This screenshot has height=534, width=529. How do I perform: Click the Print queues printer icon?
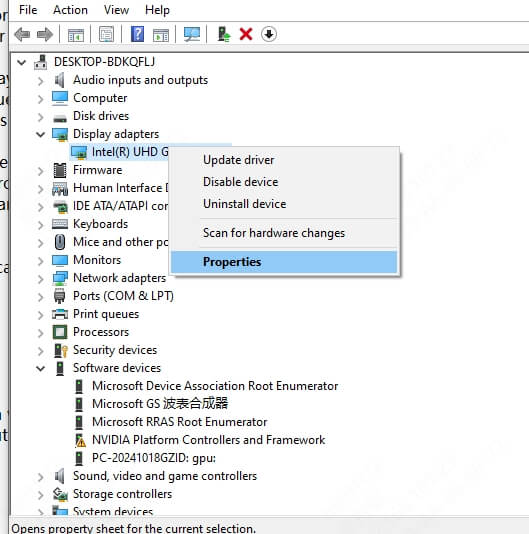click(60, 314)
